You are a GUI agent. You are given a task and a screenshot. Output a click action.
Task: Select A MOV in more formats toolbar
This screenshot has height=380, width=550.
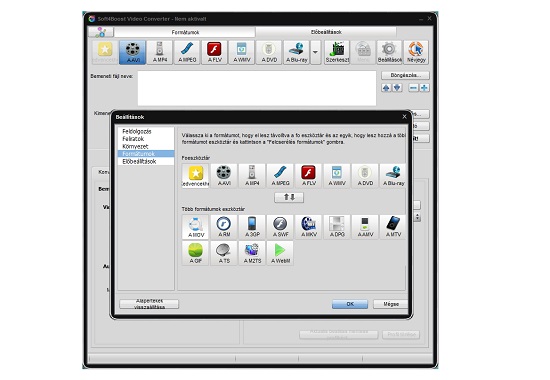[x=195, y=227]
